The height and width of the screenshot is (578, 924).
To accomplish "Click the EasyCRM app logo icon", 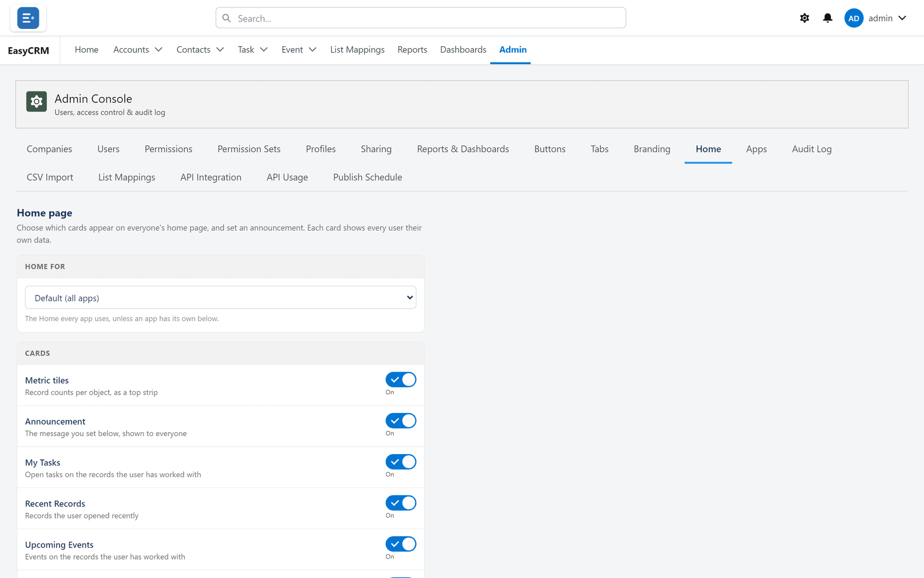I will click(28, 18).
